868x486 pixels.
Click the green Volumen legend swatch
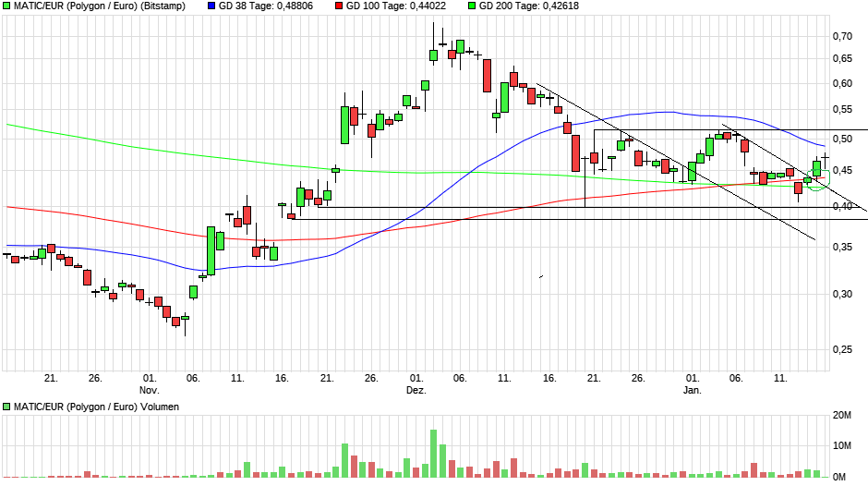tap(6, 407)
